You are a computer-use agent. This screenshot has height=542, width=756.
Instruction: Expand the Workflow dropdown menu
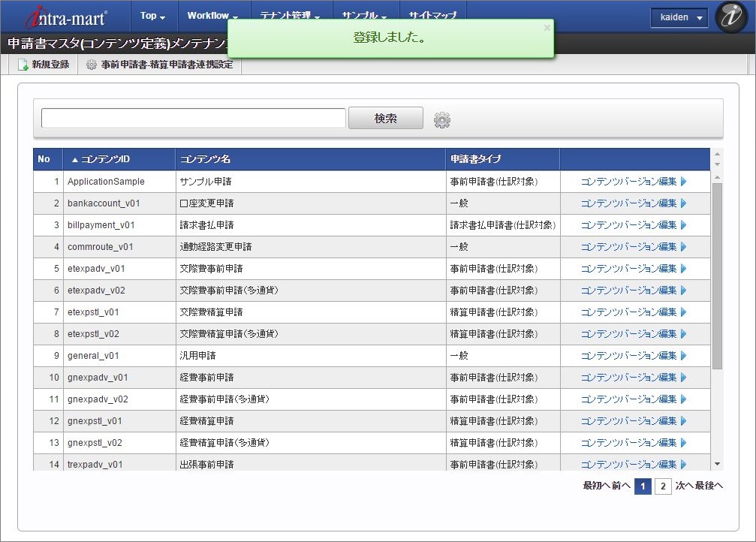211,14
